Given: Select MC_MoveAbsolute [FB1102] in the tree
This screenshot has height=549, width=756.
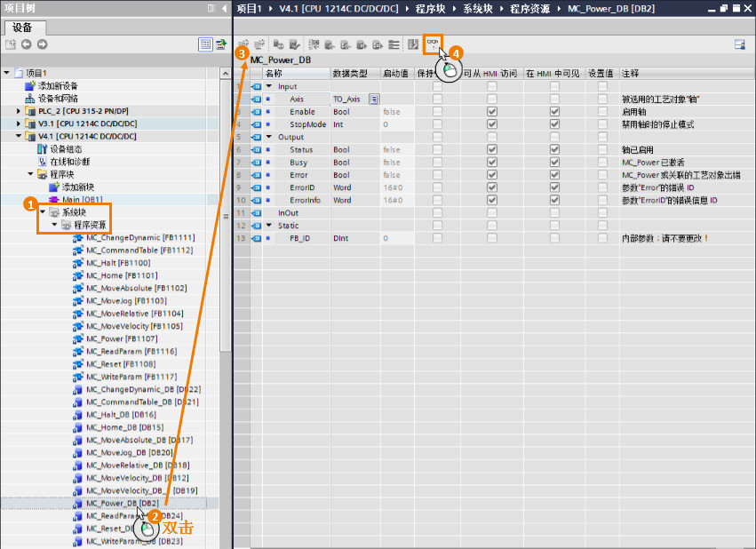Looking at the screenshot, I should pyautogui.click(x=137, y=288).
